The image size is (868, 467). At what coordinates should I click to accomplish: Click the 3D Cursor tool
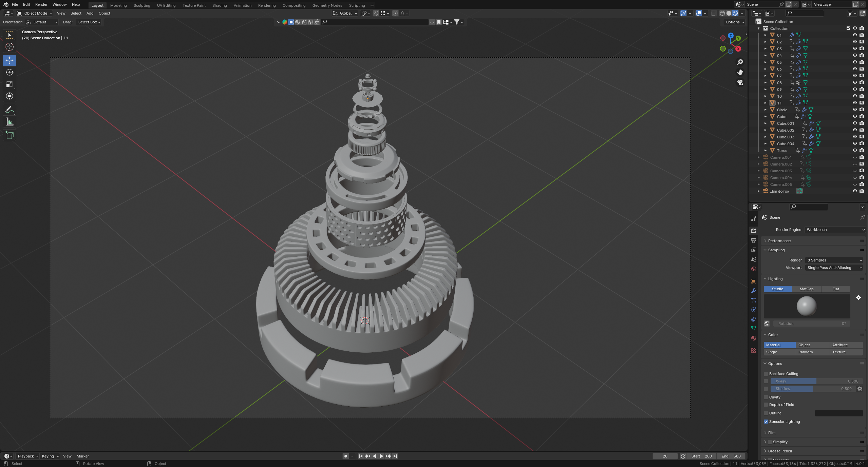[10, 47]
